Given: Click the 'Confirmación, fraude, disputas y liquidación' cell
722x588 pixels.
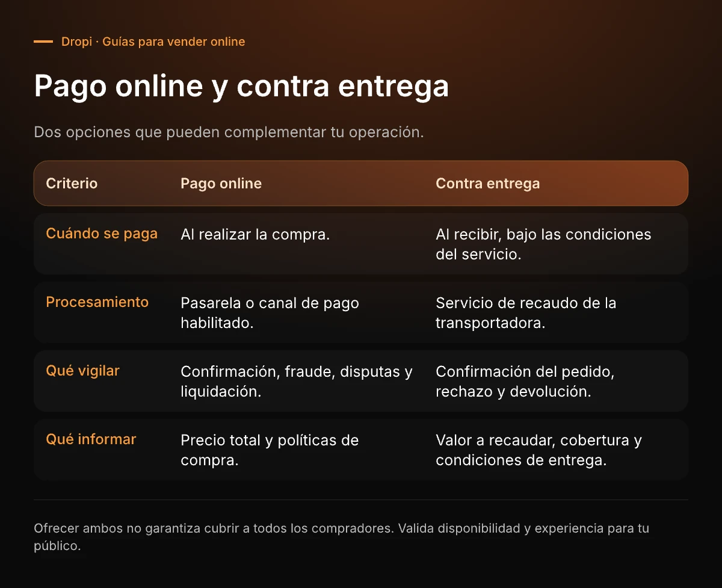Looking at the screenshot, I should pyautogui.click(x=297, y=382).
